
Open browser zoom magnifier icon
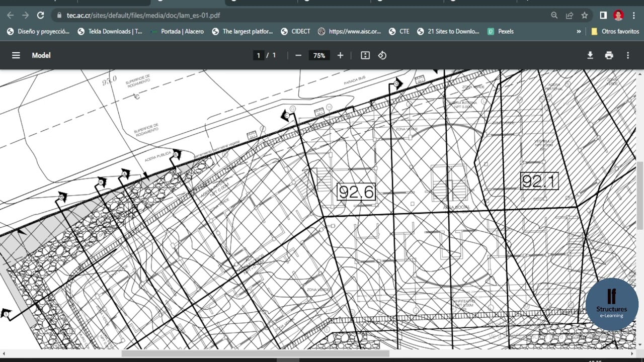(x=554, y=15)
